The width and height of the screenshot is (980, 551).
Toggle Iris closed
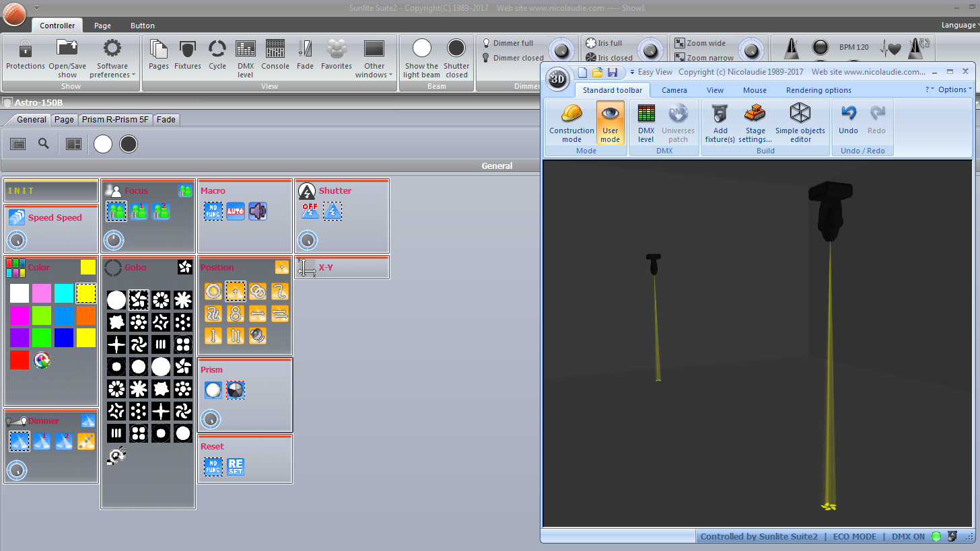[609, 58]
